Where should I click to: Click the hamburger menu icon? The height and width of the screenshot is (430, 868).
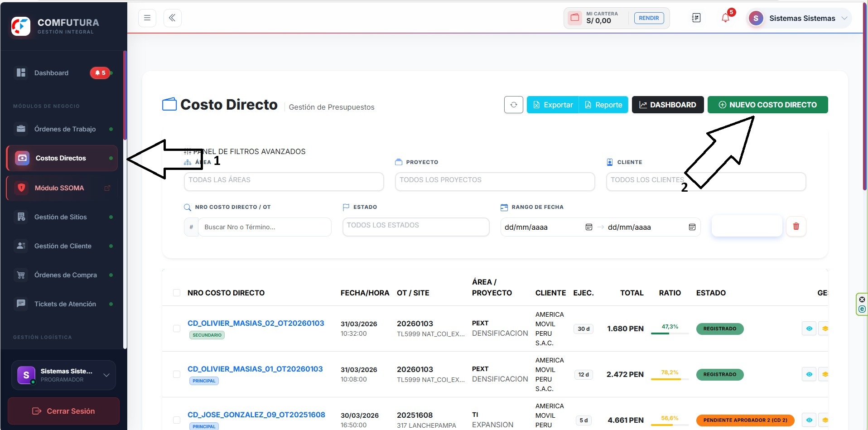click(x=147, y=18)
